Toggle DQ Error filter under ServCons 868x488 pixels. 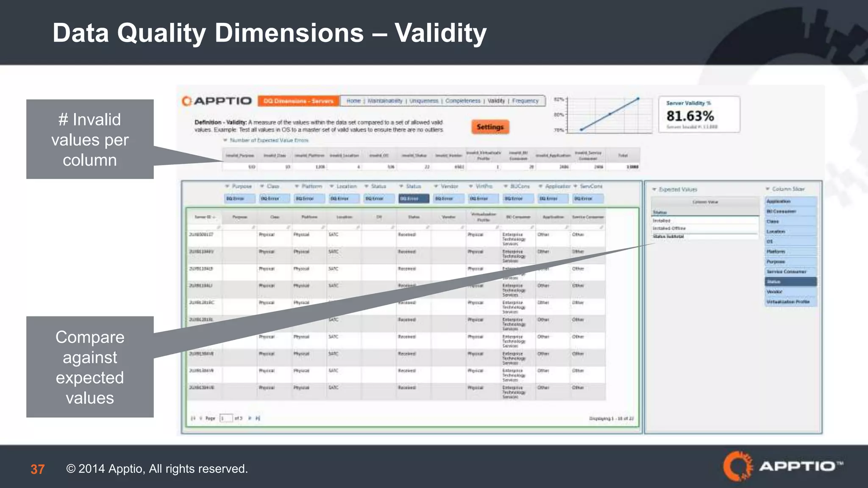pos(588,198)
